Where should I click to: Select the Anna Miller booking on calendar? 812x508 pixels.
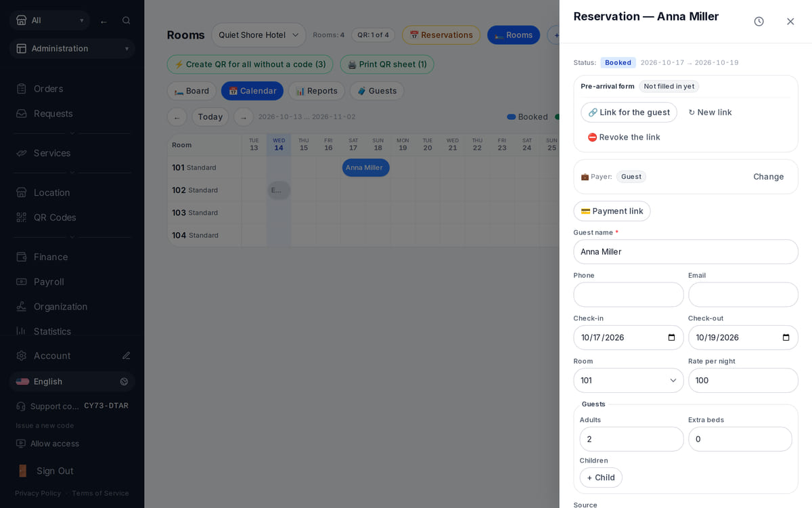[x=365, y=167]
